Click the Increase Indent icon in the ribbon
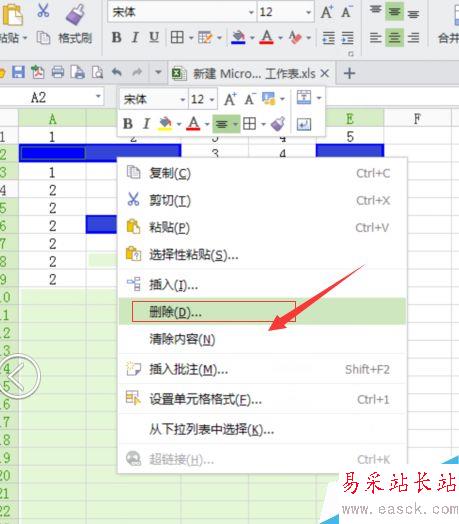The width and height of the screenshot is (459, 524). click(347, 38)
